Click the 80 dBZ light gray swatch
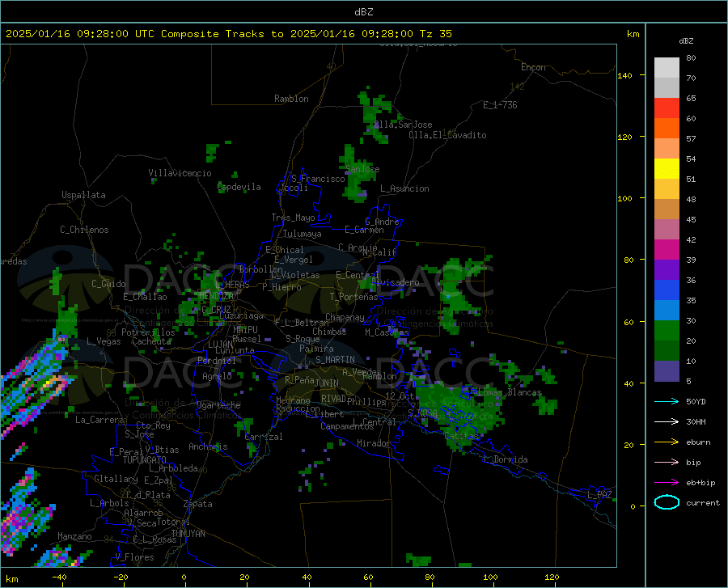The width and height of the screenshot is (728, 588). [667, 67]
